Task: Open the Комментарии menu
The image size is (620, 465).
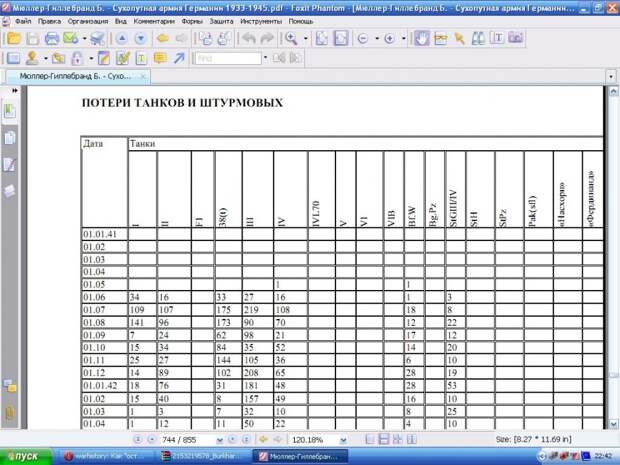Action: point(154,21)
